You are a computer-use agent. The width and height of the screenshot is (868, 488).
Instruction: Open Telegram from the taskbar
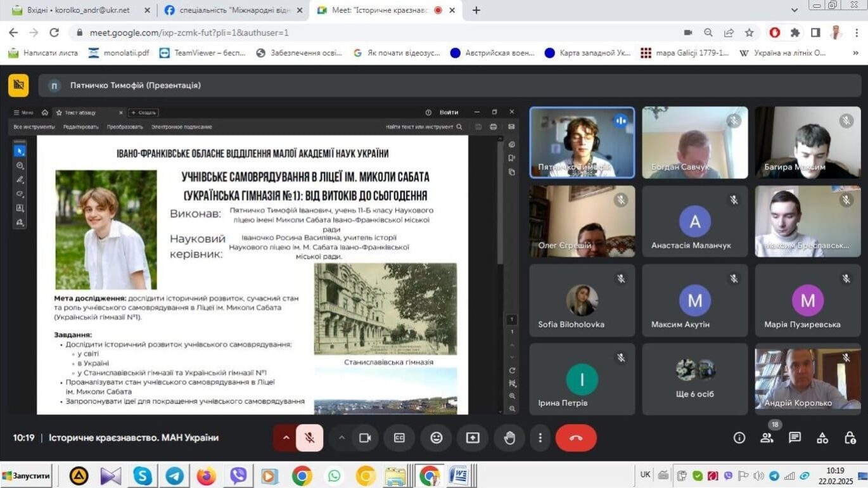click(x=175, y=475)
